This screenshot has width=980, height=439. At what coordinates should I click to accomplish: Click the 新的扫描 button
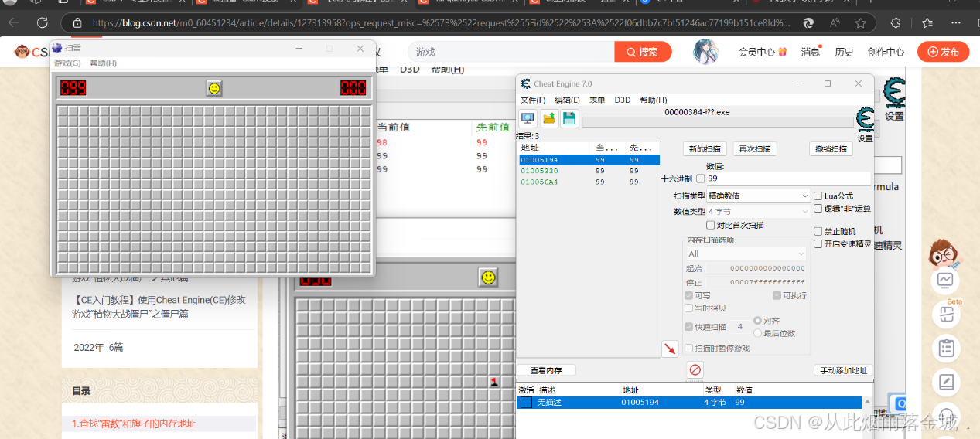pos(705,149)
